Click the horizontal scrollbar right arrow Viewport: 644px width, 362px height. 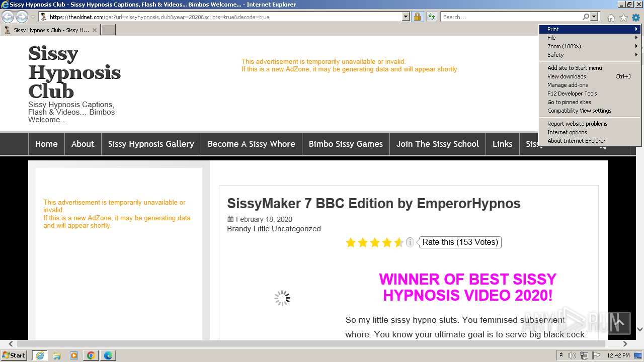click(x=625, y=344)
